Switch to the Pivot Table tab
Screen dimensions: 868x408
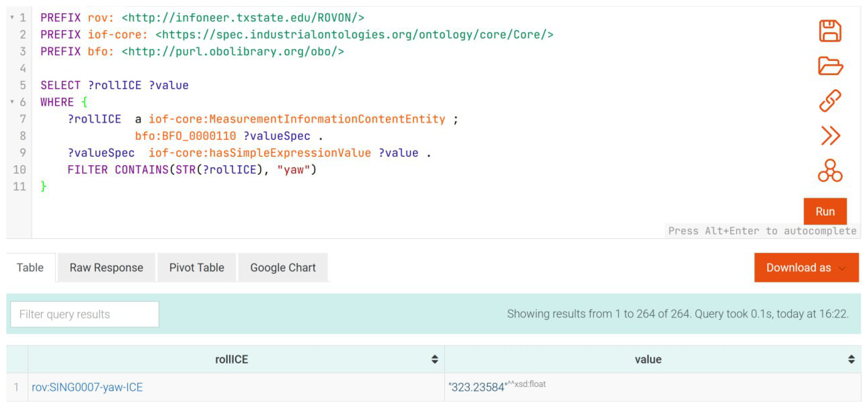coord(196,267)
